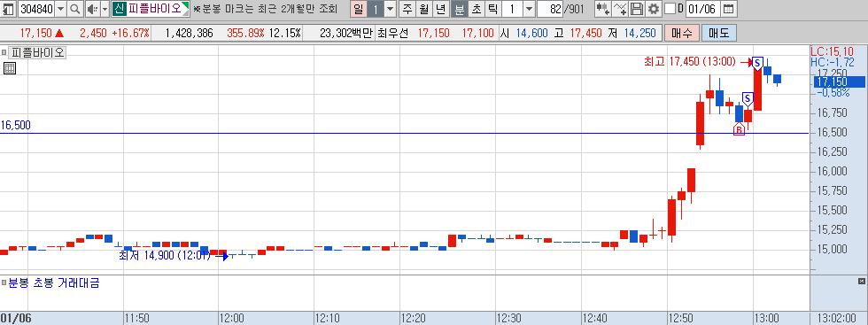Open chart settings gear icon

coord(654,9)
